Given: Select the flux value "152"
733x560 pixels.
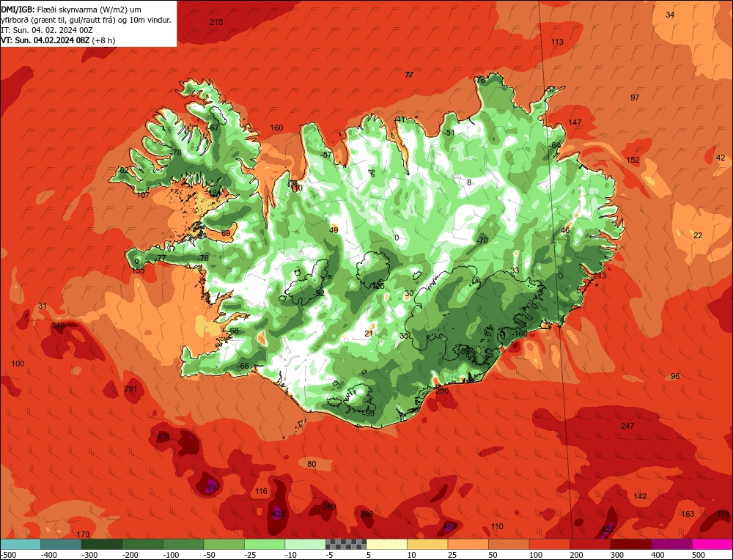Looking at the screenshot, I should click(633, 160).
